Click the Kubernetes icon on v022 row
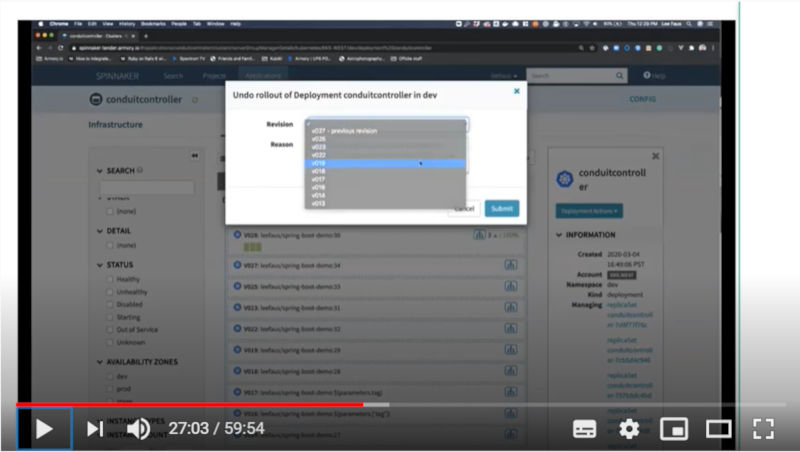Screen dimensions: 800x452 (237, 329)
